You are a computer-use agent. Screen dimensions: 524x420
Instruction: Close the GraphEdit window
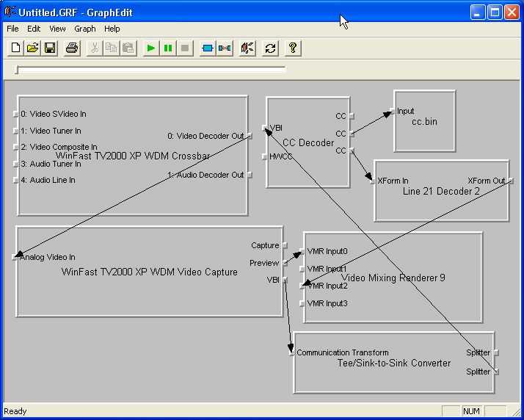[512, 12]
